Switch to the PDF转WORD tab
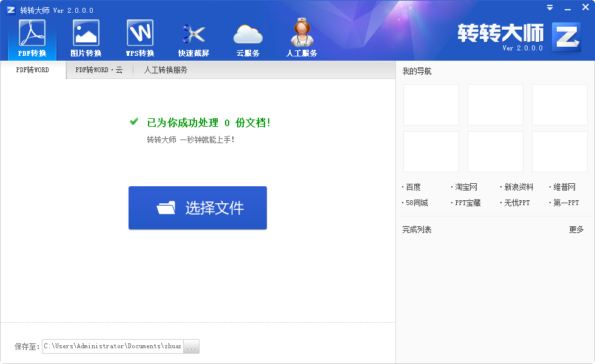Screen dimensions: 595x364 (32, 70)
